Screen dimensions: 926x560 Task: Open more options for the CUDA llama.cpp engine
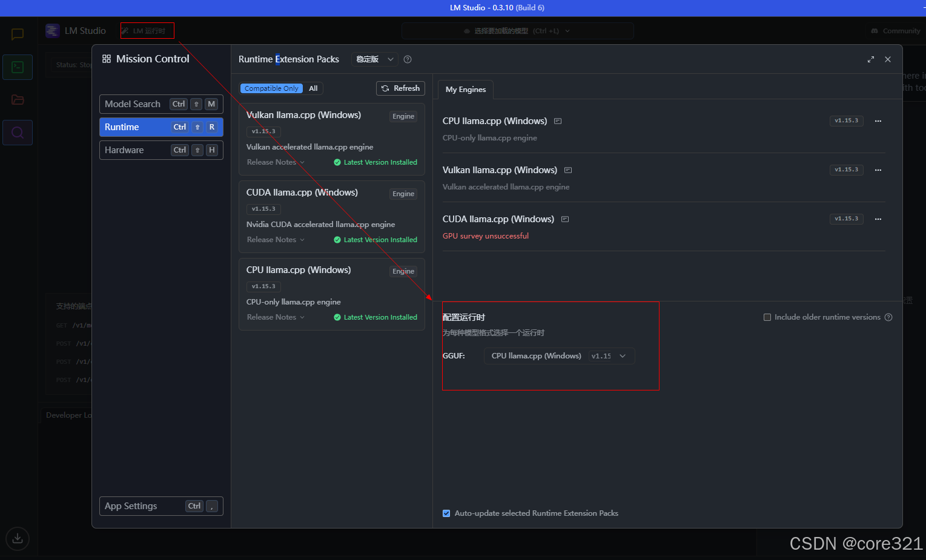[x=878, y=219]
